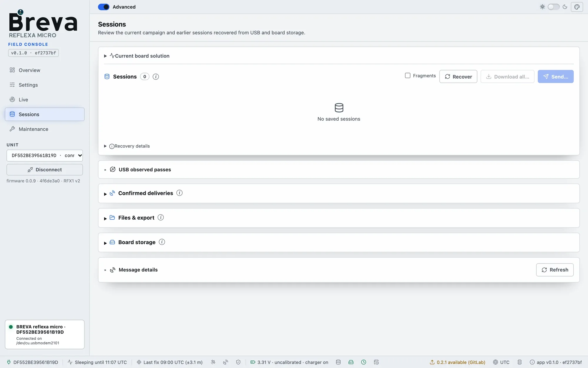Click the green storage drive icon in the status bar

pos(351,362)
